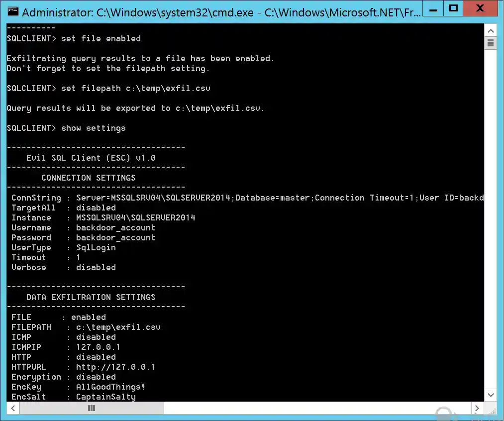Screen dimensions: 504x421
Task: Click the ICMP disabled value
Action: click(96, 337)
